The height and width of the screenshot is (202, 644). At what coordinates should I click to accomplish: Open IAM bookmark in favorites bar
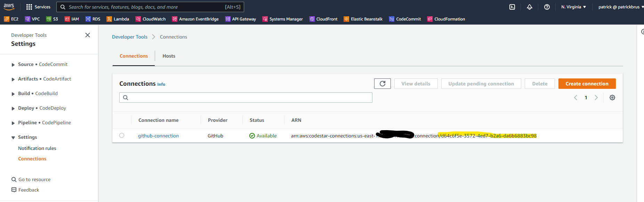(x=72, y=19)
